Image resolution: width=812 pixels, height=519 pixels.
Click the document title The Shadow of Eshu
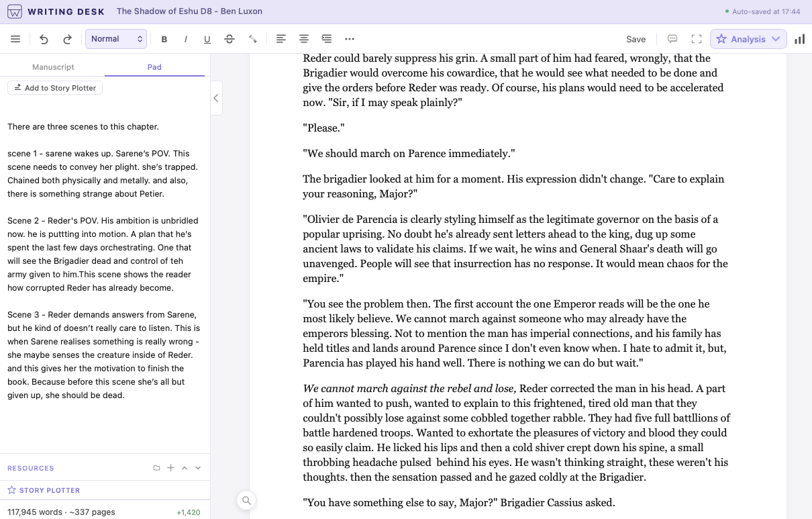(189, 11)
